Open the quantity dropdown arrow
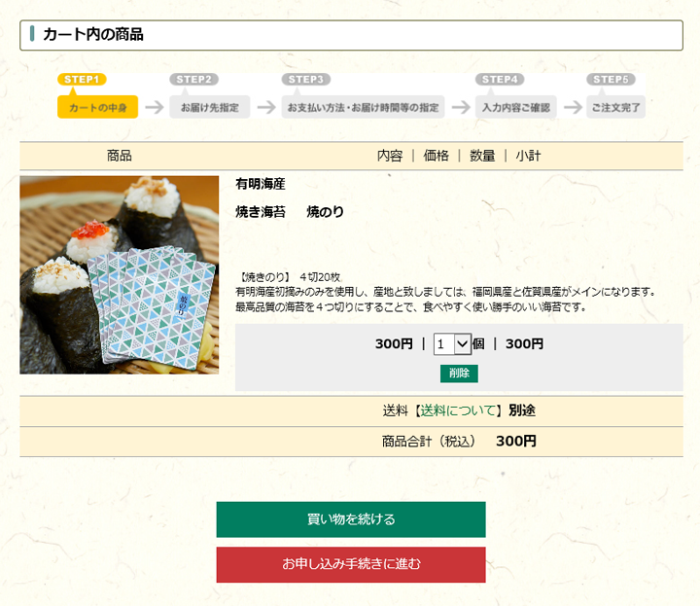 pyautogui.click(x=463, y=344)
